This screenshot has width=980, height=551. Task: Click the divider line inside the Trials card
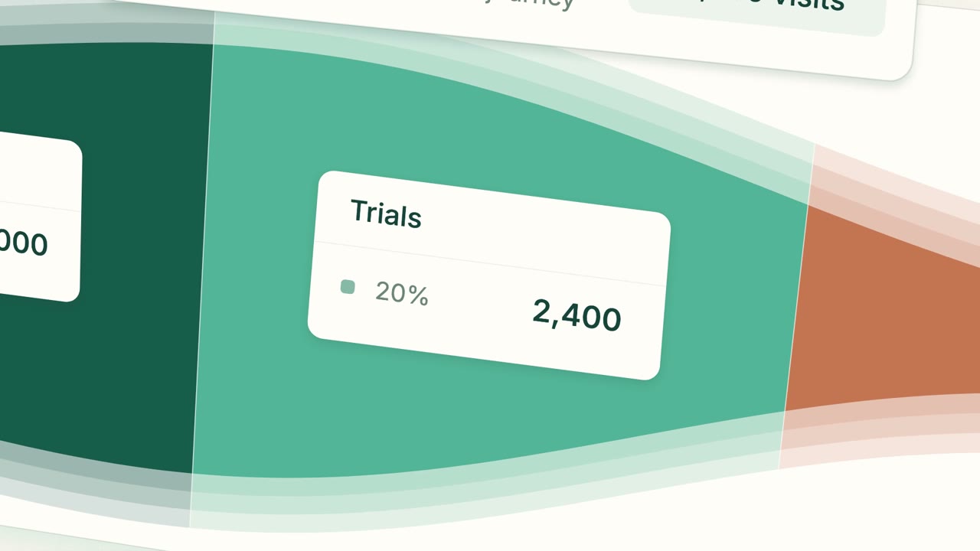point(490,264)
